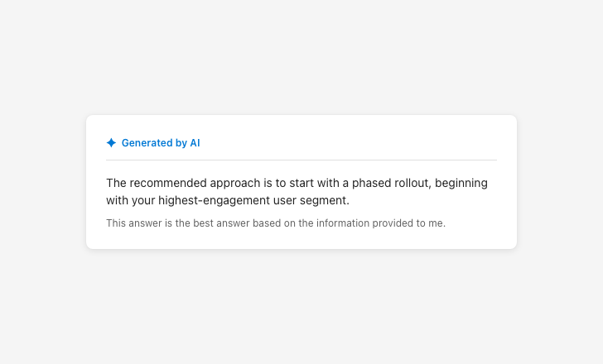Click the word "with" starting the second answer line

pos(118,200)
